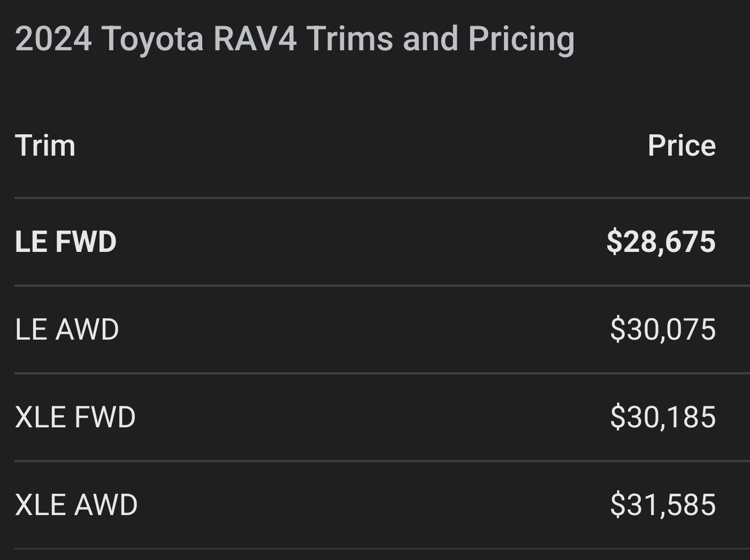Select the XLE AWD trim name

point(76,505)
